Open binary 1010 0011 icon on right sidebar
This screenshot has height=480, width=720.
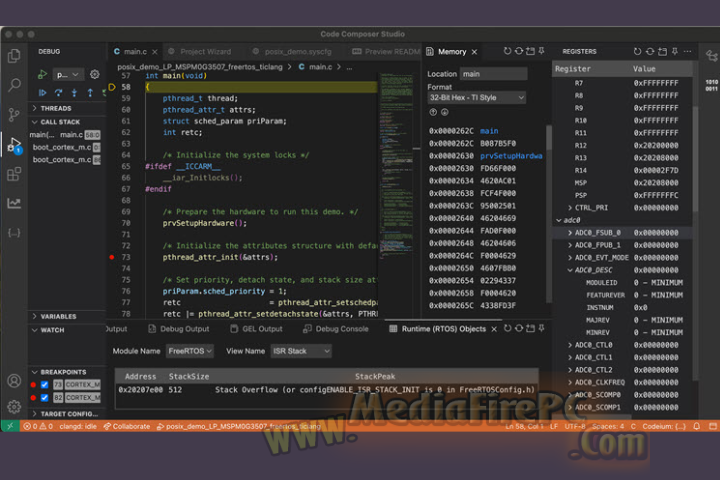(x=711, y=85)
